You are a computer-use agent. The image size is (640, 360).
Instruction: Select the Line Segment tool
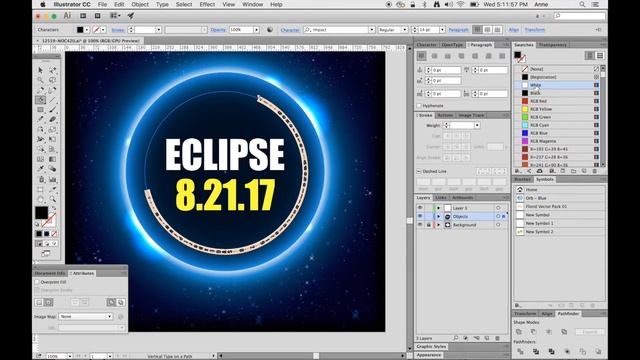point(53,100)
